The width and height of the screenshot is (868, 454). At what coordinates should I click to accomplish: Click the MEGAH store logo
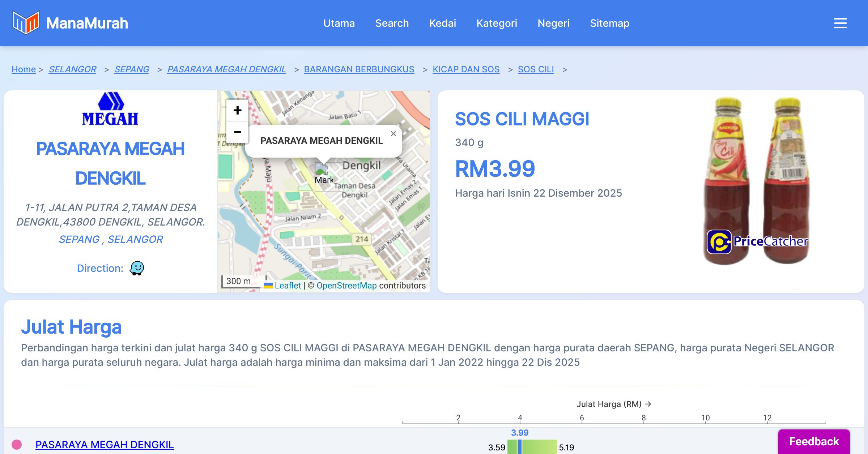[110, 109]
